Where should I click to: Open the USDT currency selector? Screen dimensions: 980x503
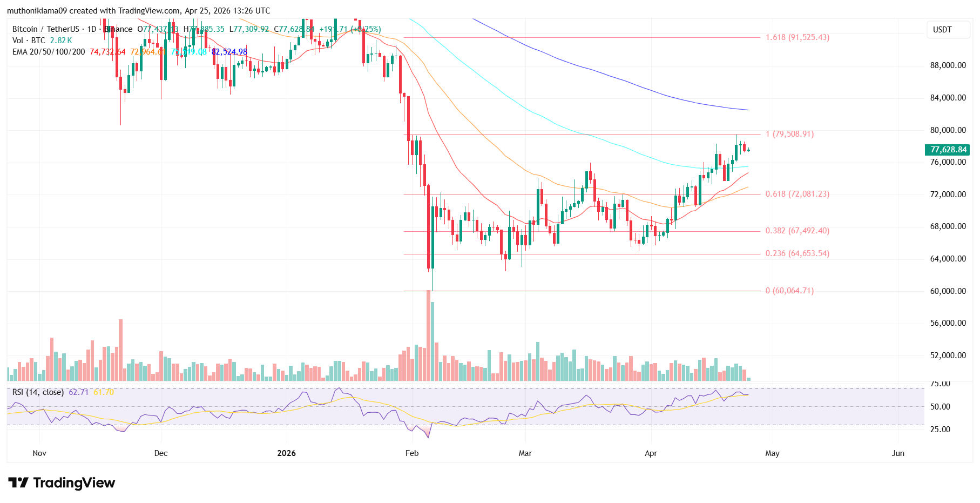point(942,30)
